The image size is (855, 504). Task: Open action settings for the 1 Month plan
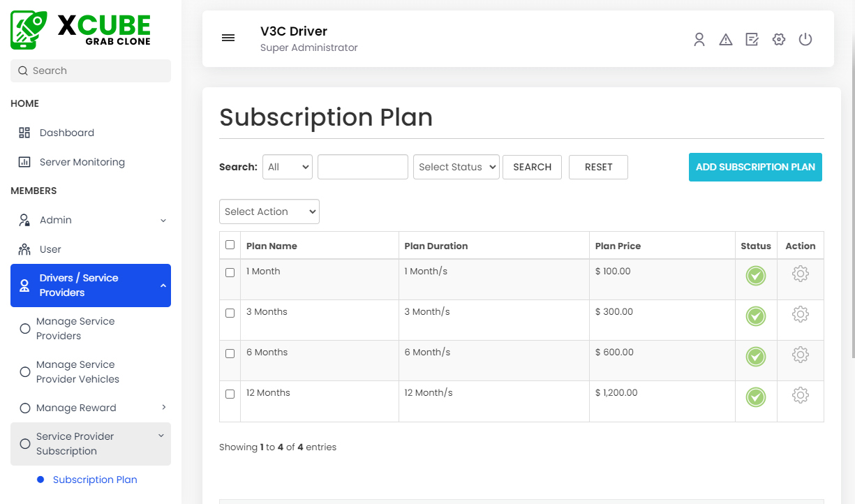point(801,274)
